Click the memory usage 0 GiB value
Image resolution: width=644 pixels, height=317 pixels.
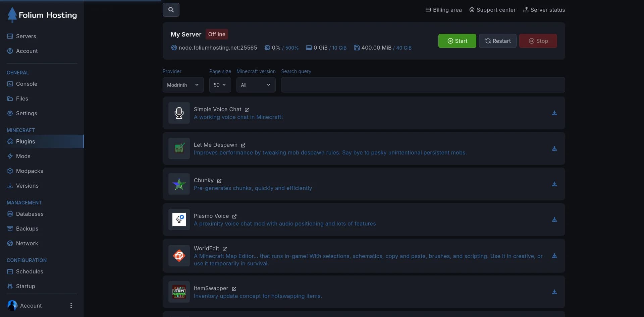tap(320, 48)
